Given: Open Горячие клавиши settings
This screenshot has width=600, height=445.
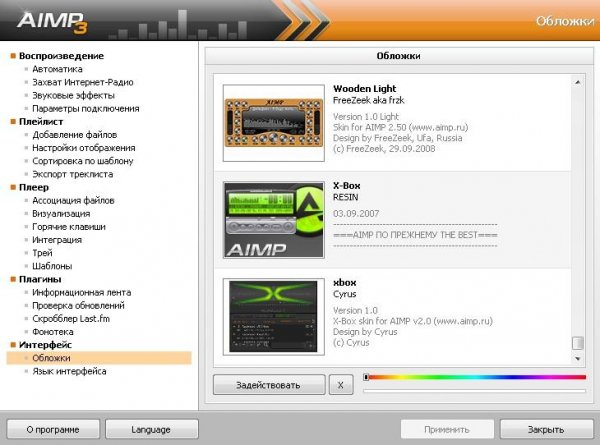Looking at the screenshot, I should 69,227.
